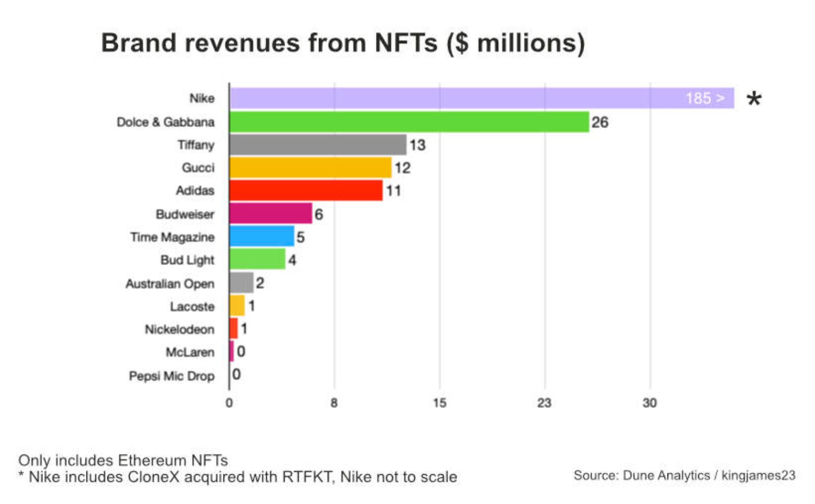
Task: Click the value 0 beside McLaren bar
Action: pyautogui.click(x=241, y=351)
